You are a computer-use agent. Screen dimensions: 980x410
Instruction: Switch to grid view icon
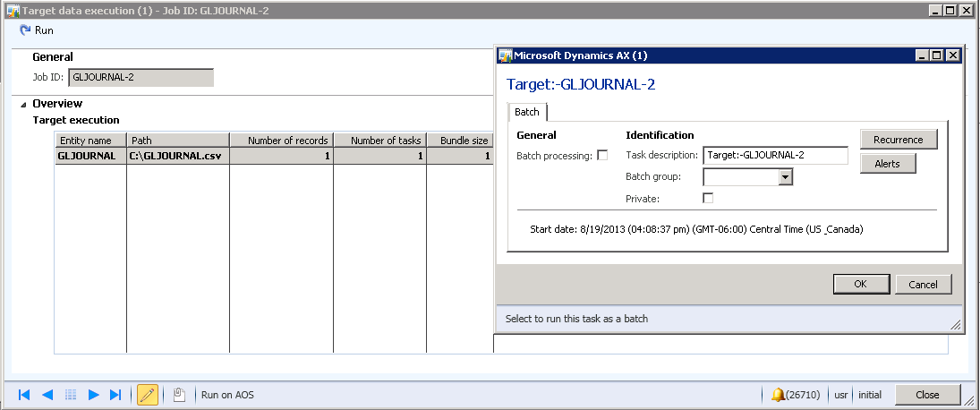[71, 395]
